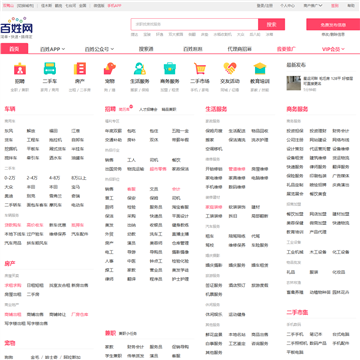Open the 二手市场 shopping cart icon
Viewport: 360px width, 360px height.
pyautogui.click(x=200, y=69)
